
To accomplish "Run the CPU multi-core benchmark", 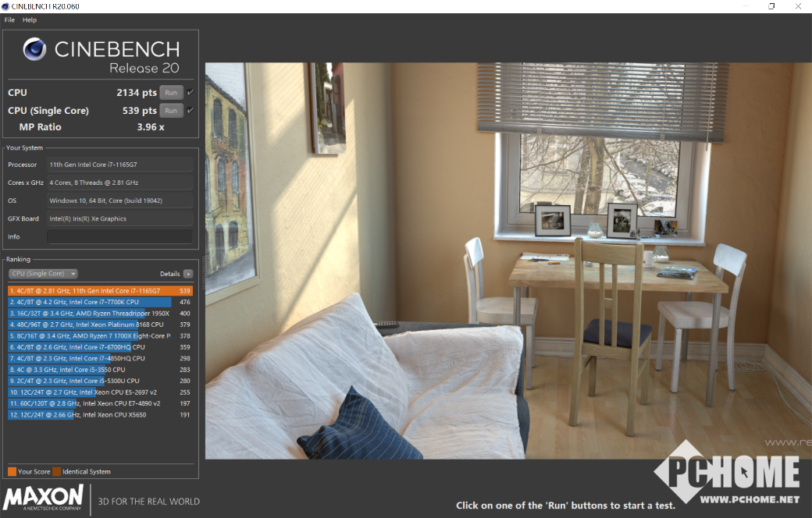I will (x=171, y=92).
